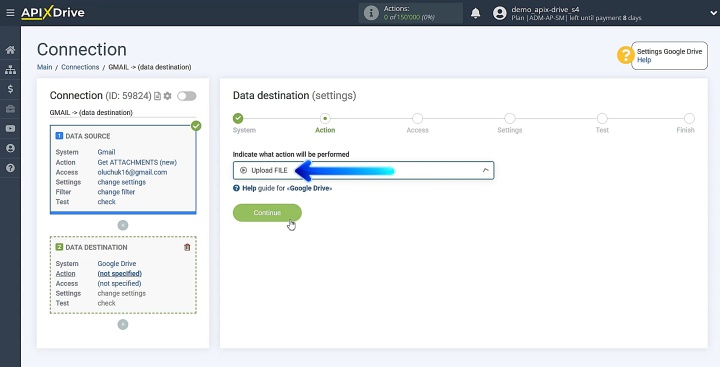This screenshot has height=367, width=720.
Task: Click the Connection ID: 59824 title
Action: coord(100,96)
